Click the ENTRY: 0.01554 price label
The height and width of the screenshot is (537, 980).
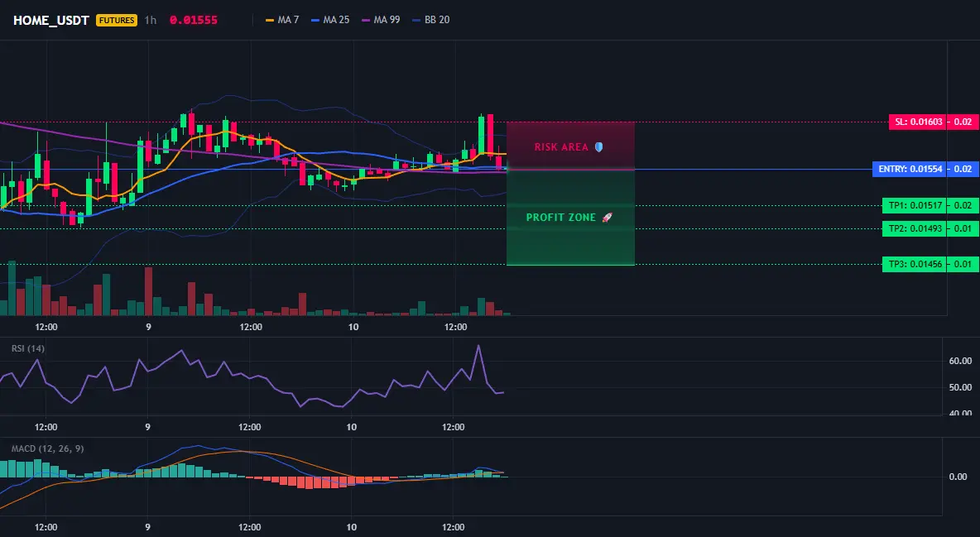tap(910, 169)
